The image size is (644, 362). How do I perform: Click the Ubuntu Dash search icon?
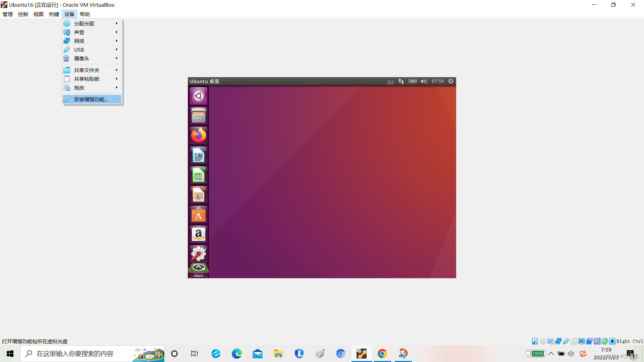199,96
